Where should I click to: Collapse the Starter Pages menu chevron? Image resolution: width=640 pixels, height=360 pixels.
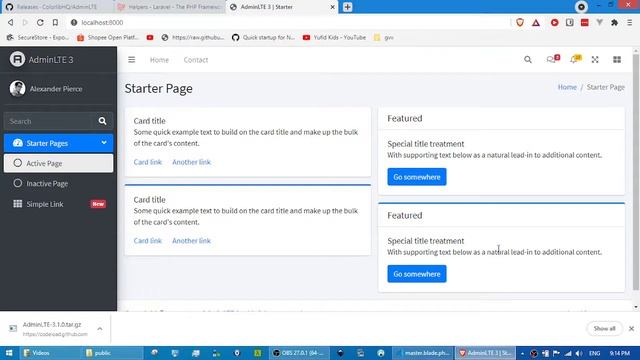pos(104,143)
